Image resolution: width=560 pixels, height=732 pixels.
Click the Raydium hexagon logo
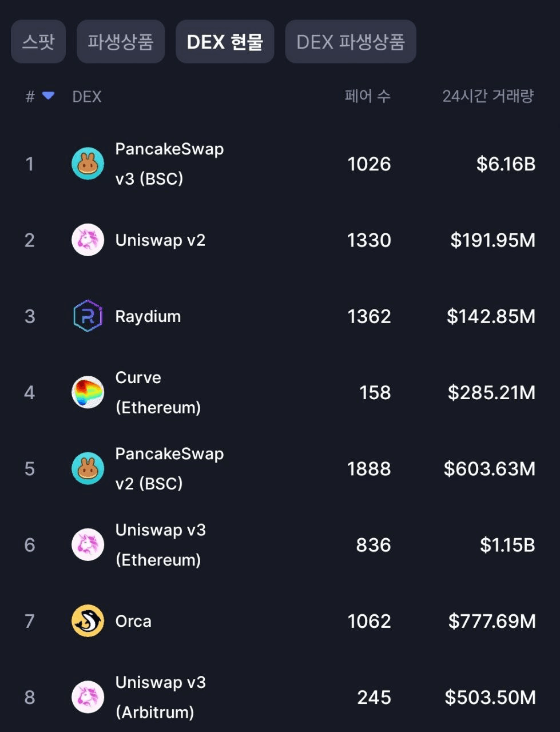(x=88, y=316)
